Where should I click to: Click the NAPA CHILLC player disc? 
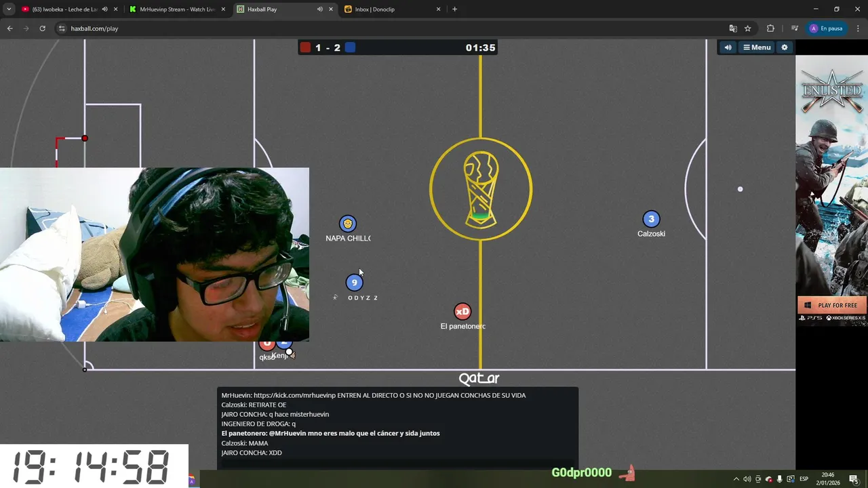click(347, 224)
